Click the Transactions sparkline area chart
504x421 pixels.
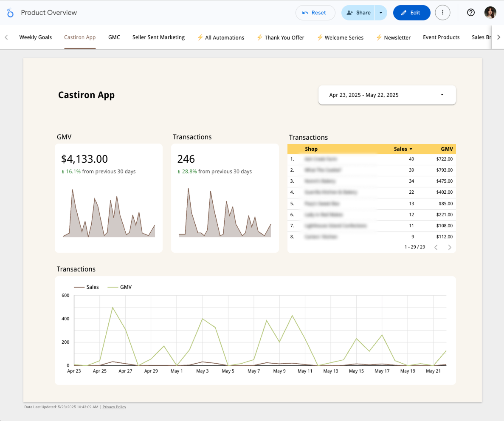pos(225,212)
